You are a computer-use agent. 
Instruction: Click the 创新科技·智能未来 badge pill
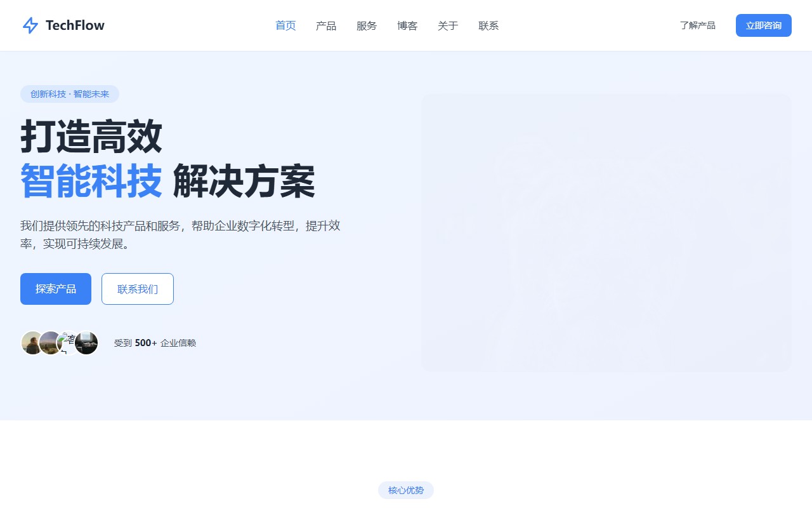70,94
